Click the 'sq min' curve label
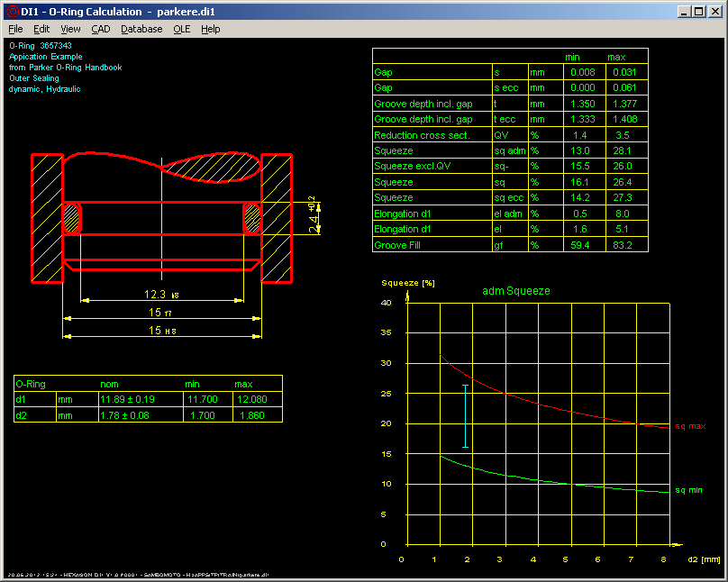This screenshot has width=728, height=582. pyautogui.click(x=688, y=490)
